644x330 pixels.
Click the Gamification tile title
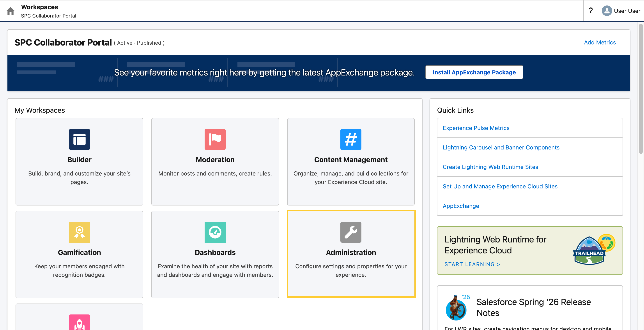pyautogui.click(x=79, y=252)
